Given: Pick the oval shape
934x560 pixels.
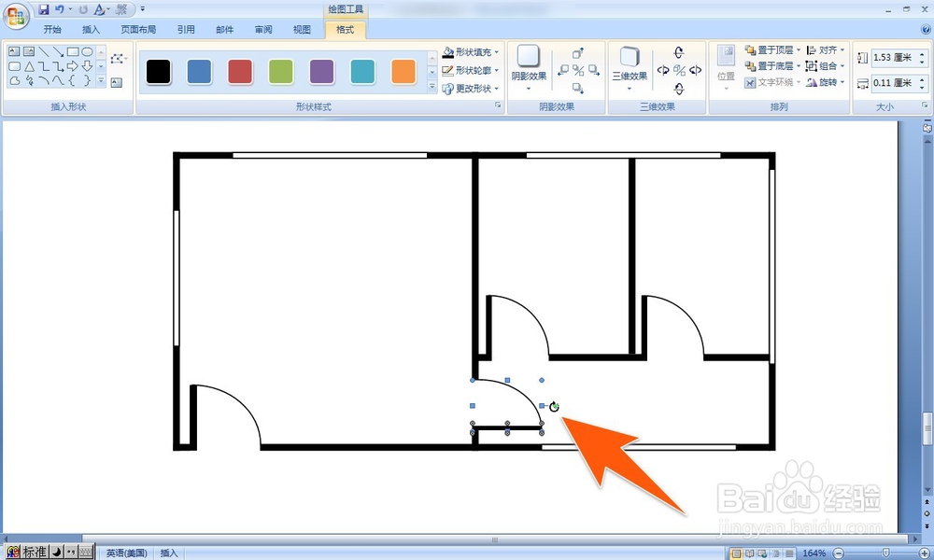Looking at the screenshot, I should [x=87, y=51].
